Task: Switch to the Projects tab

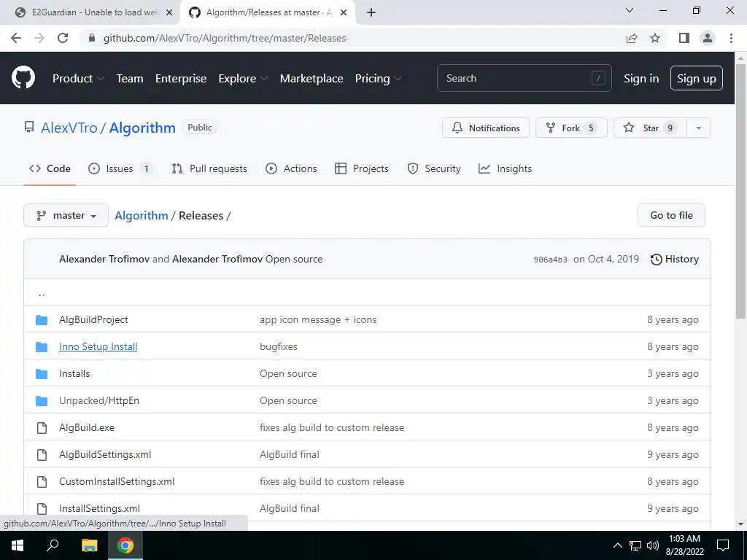Action: point(362,168)
